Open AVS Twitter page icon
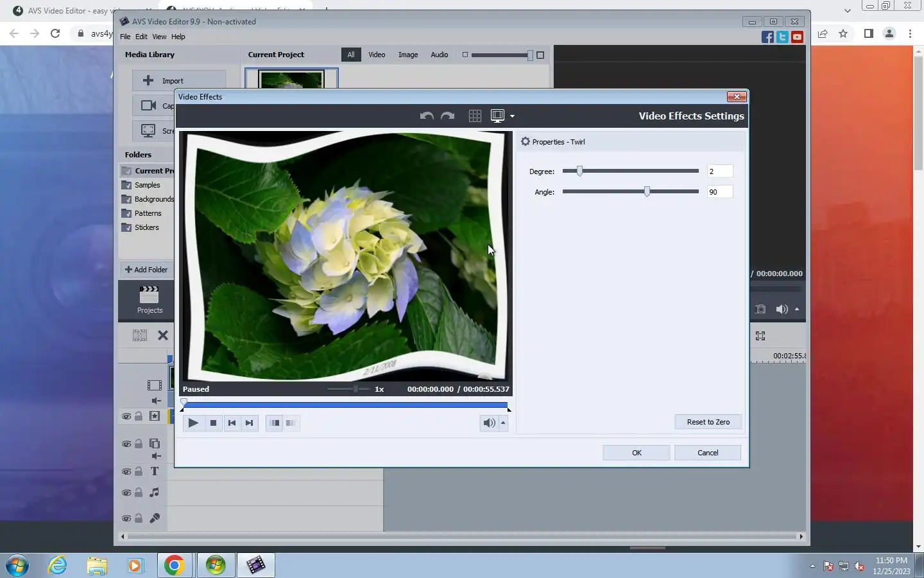This screenshot has height=578, width=924. [782, 37]
